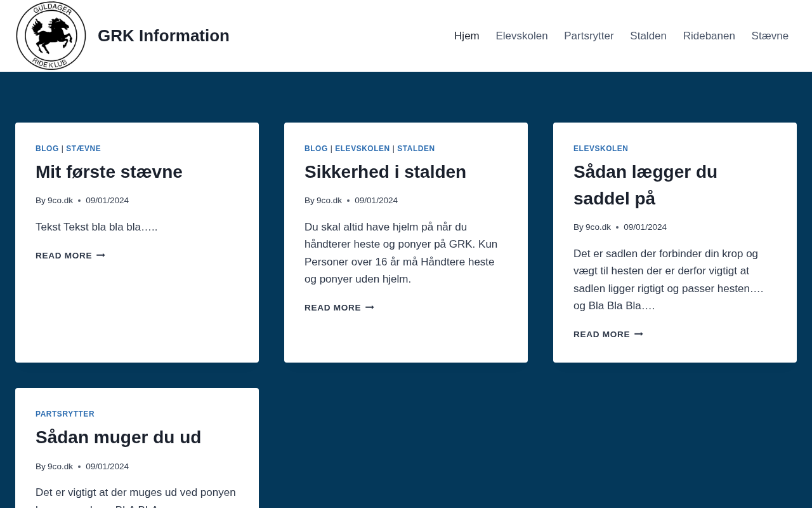Click STALDEN category on Sikkerhed i stalden card
812x508 pixels.
pos(416,149)
